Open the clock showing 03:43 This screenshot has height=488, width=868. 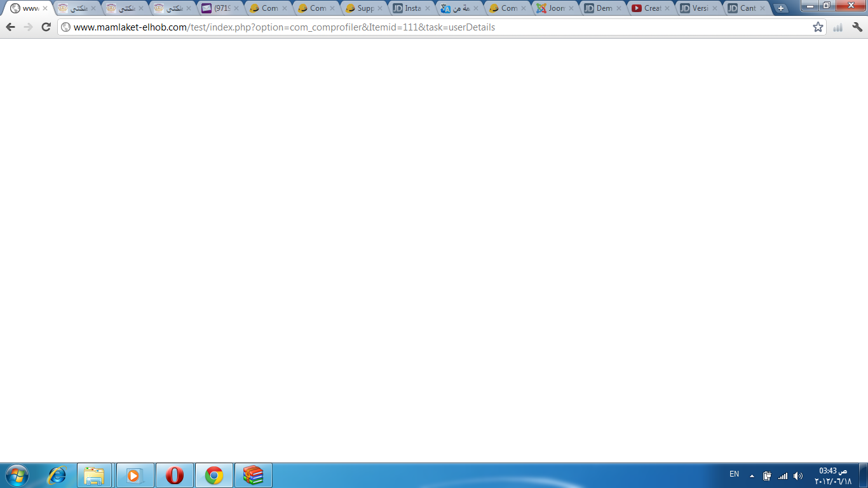coord(832,475)
